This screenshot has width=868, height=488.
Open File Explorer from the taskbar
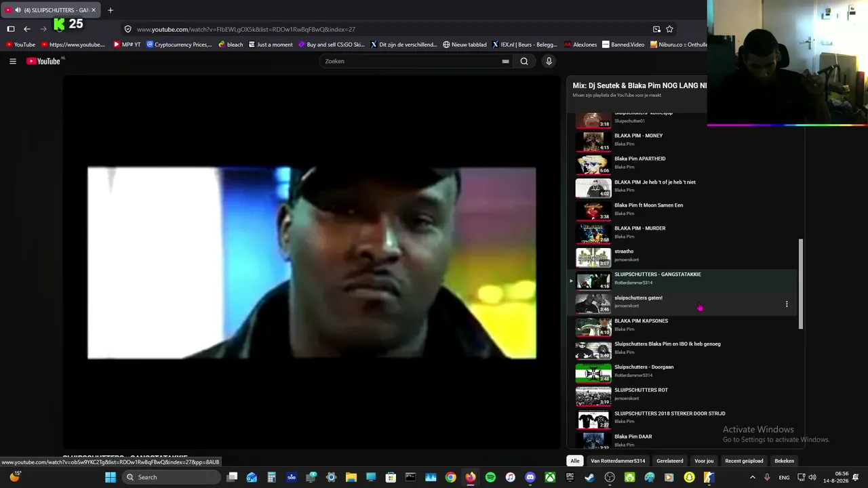pyautogui.click(x=351, y=477)
